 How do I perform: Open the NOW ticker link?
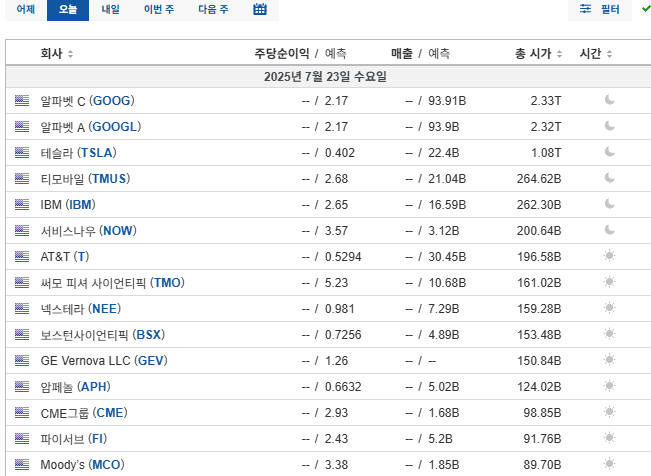coord(118,231)
